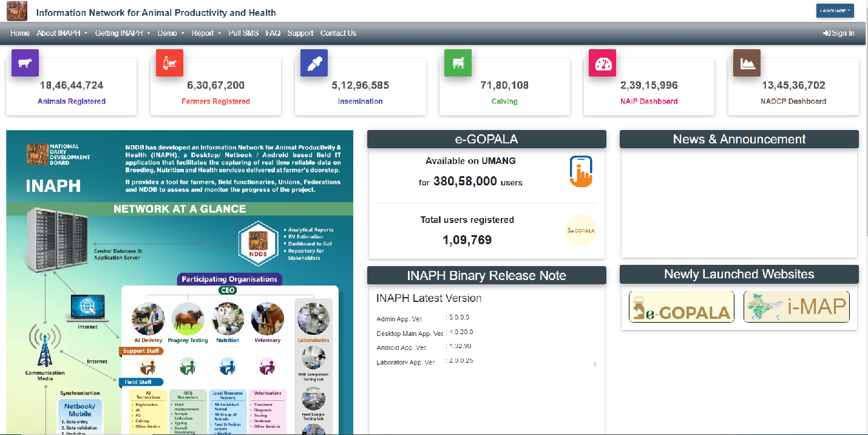Click the News & Announcement header
Screen dimensions: 868x435
pyautogui.click(x=739, y=139)
